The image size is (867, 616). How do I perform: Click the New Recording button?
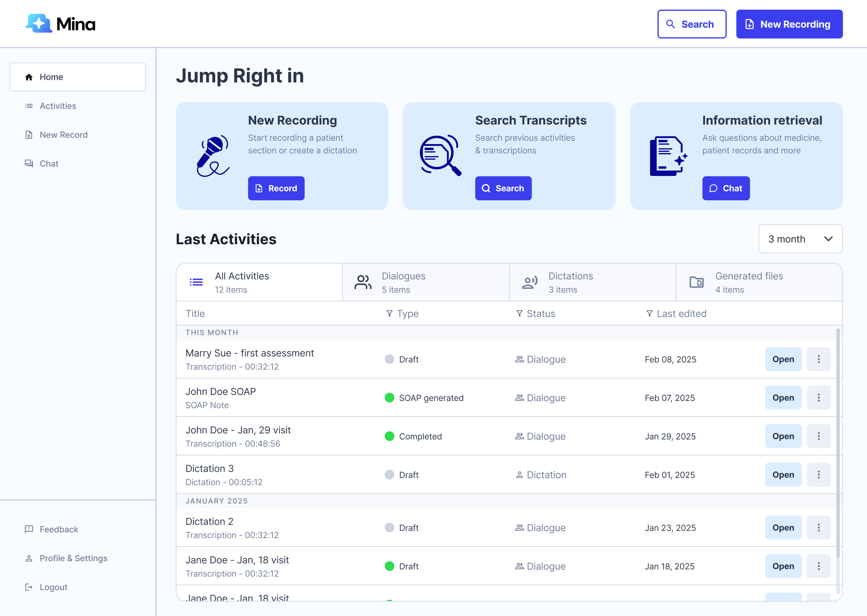[x=789, y=24]
